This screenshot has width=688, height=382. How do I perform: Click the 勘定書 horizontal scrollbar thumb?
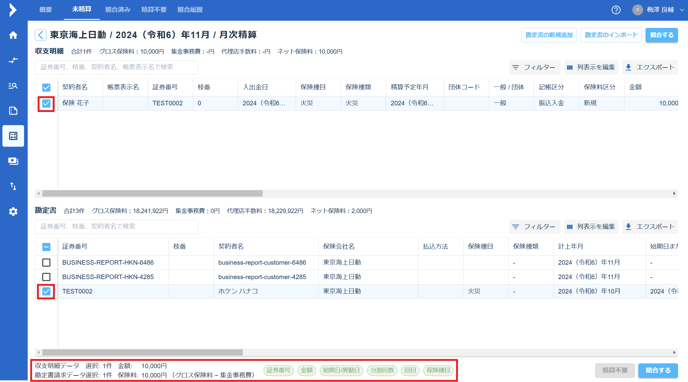143,352
